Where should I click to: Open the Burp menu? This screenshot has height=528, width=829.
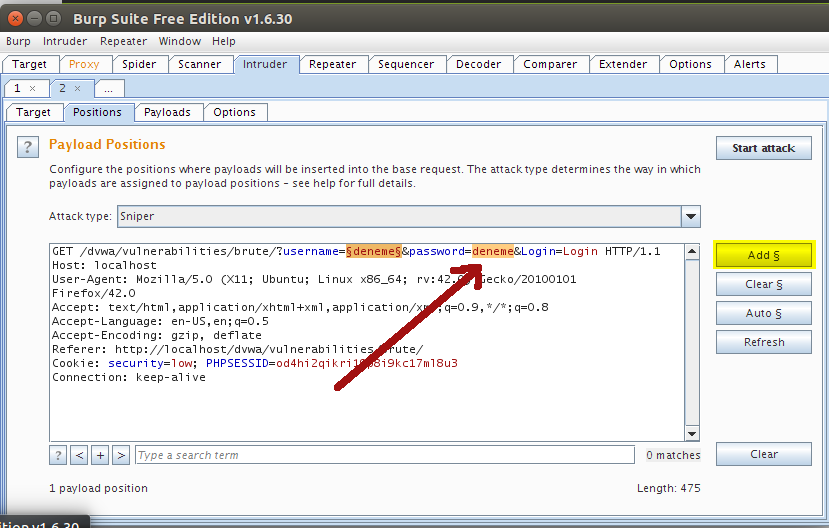pos(18,41)
